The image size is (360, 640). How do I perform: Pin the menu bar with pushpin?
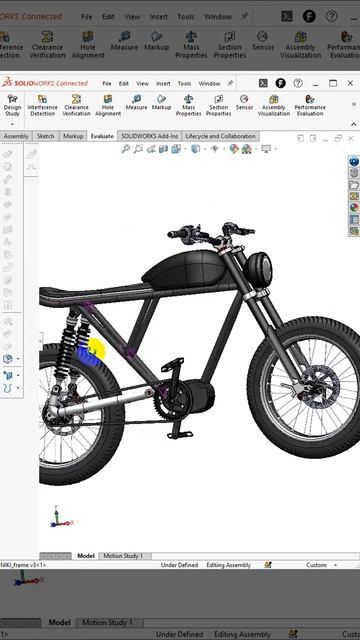[230, 83]
